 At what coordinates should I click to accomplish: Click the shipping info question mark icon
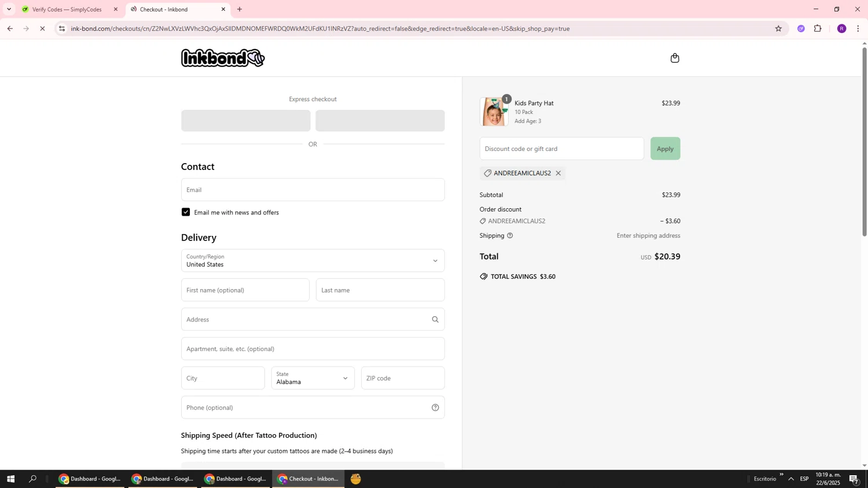[x=510, y=236]
